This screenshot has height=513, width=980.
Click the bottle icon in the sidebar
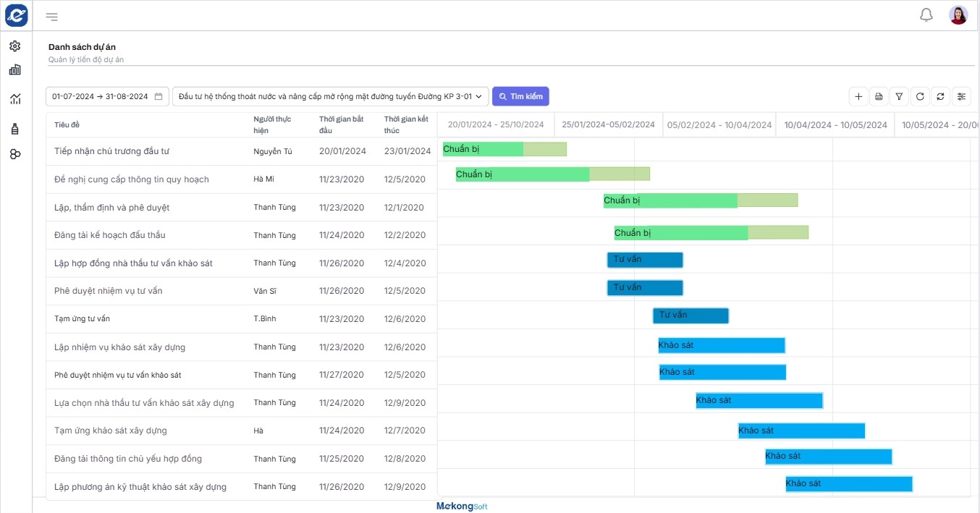pos(15,129)
